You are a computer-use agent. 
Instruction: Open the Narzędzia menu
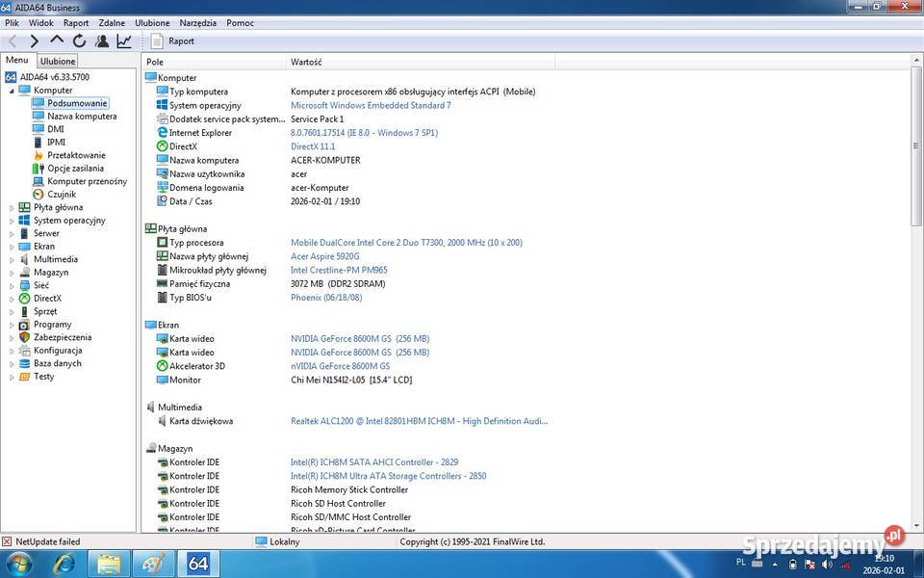pyautogui.click(x=197, y=22)
